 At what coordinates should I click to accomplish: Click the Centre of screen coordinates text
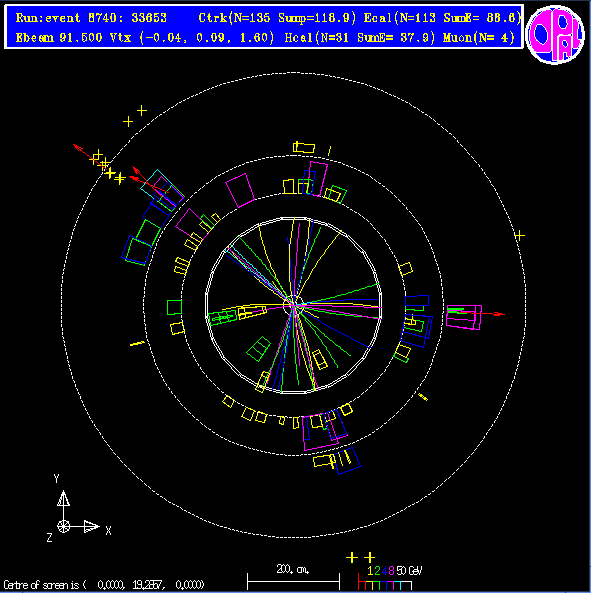pos(104,585)
